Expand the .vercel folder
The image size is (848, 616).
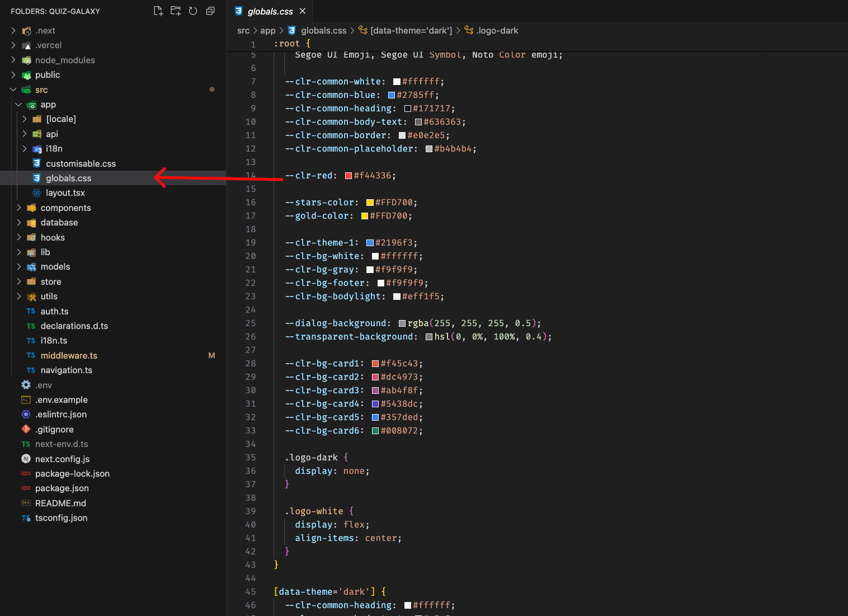13,45
